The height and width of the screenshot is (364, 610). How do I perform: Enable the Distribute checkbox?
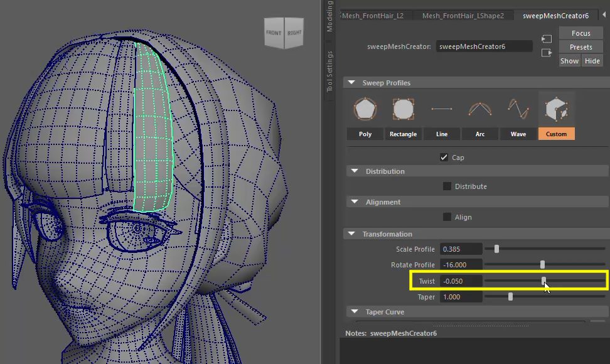pos(447,186)
